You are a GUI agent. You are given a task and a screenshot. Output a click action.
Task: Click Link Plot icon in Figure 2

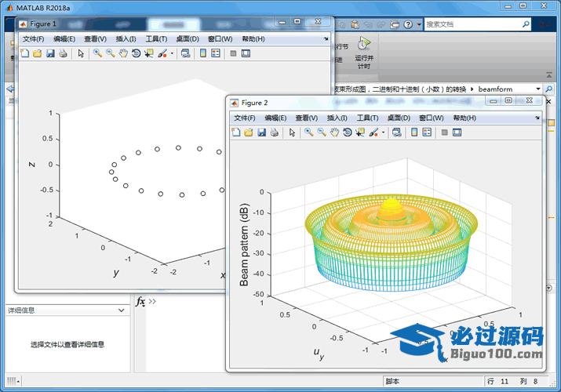[x=397, y=132]
